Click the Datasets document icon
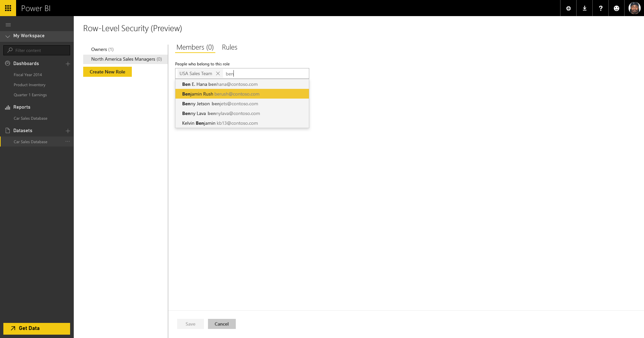Screen dimensions: 644x338 (x=8, y=130)
